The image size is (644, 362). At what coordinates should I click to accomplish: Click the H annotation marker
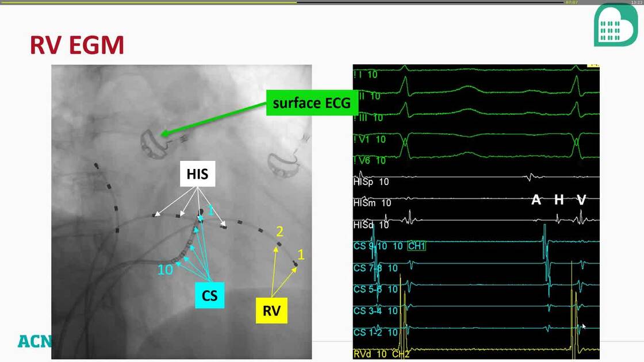click(558, 201)
